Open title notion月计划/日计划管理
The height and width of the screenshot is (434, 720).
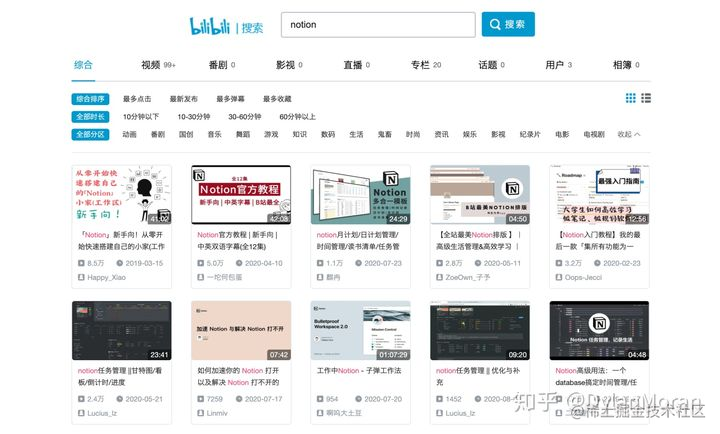tap(358, 241)
